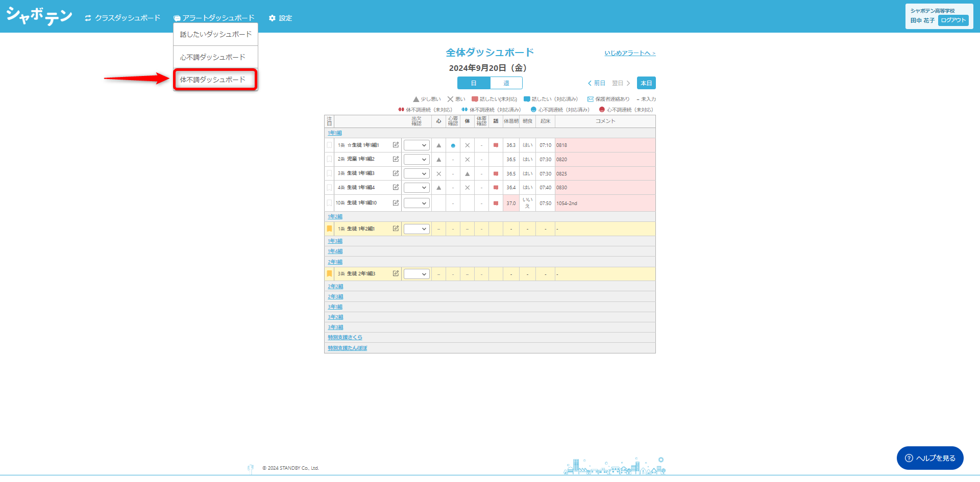Click the body triangle icon in 1年1組3 row
The height and width of the screenshot is (482, 980).
point(467,174)
